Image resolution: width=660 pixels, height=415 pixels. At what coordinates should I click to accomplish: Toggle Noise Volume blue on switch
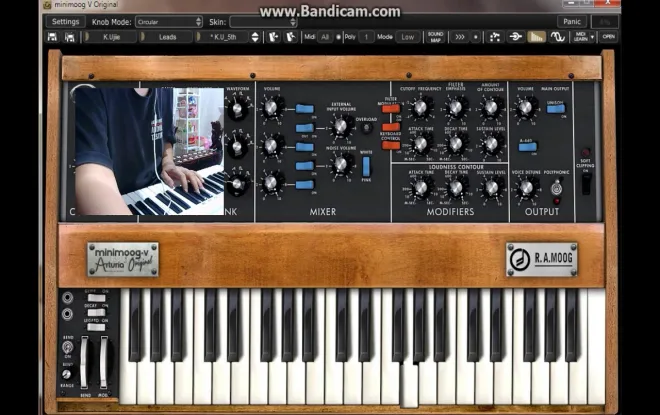coord(304,166)
